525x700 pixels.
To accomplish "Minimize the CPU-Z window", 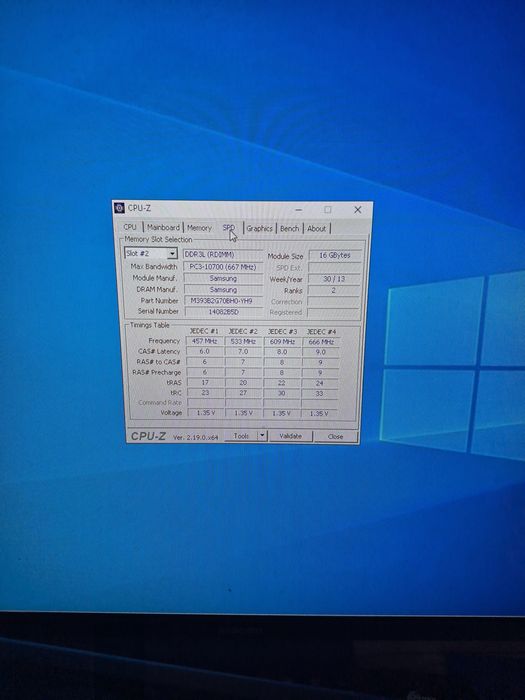I will pos(299,209).
